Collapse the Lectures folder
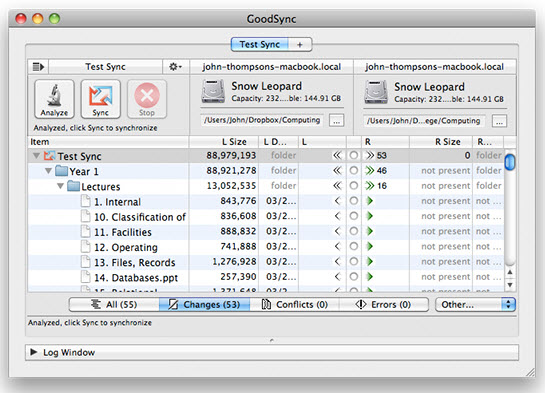Viewport: 545px width, 393px height. [60, 186]
